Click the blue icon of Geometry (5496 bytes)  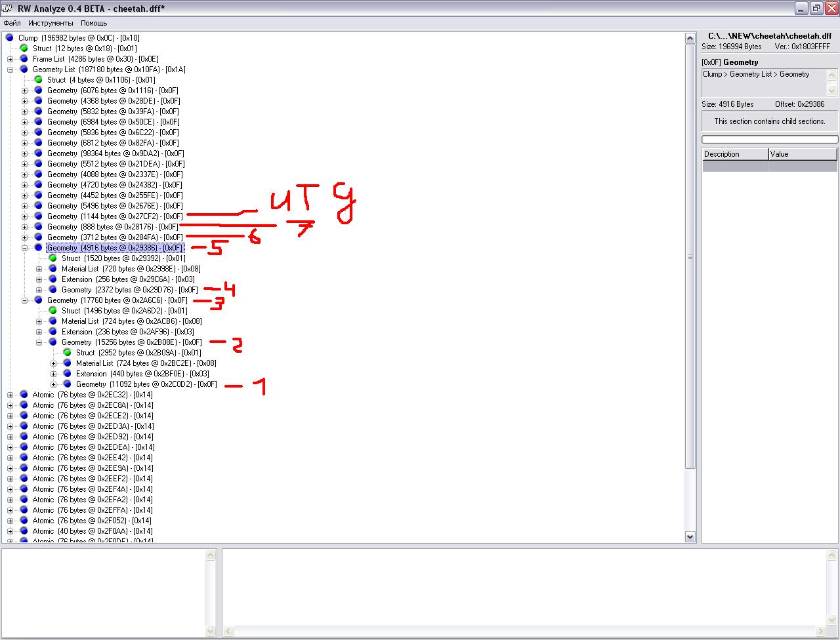click(38, 206)
